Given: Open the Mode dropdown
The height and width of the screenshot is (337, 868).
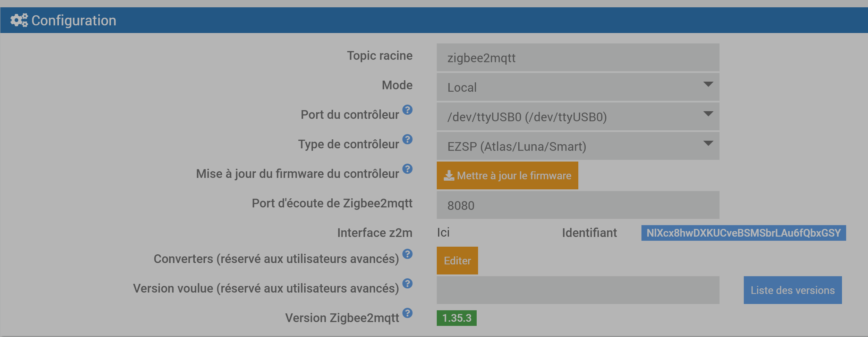Looking at the screenshot, I should tap(578, 87).
